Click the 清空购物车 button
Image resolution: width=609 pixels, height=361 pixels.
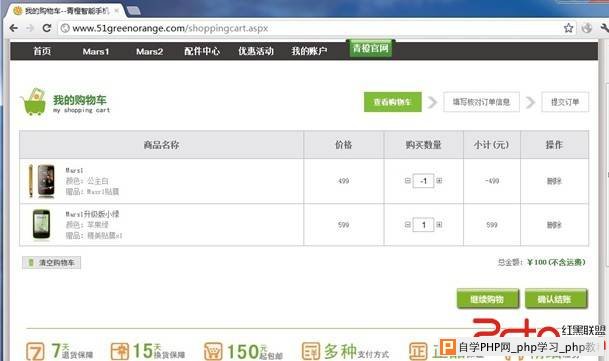click(x=52, y=263)
